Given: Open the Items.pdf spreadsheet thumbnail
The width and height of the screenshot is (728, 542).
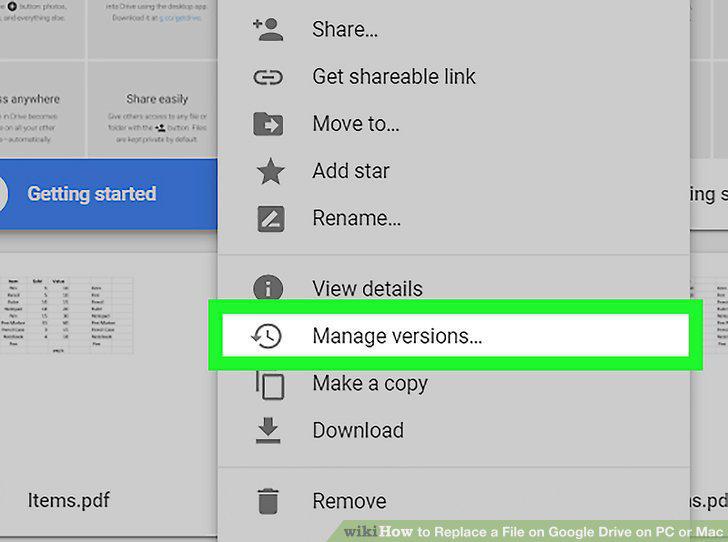Looking at the screenshot, I should click(66, 315).
